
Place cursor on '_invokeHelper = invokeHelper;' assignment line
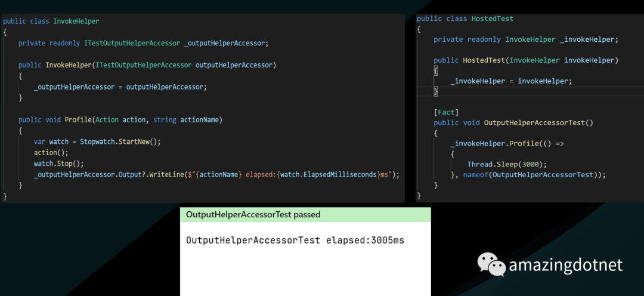[511, 81]
